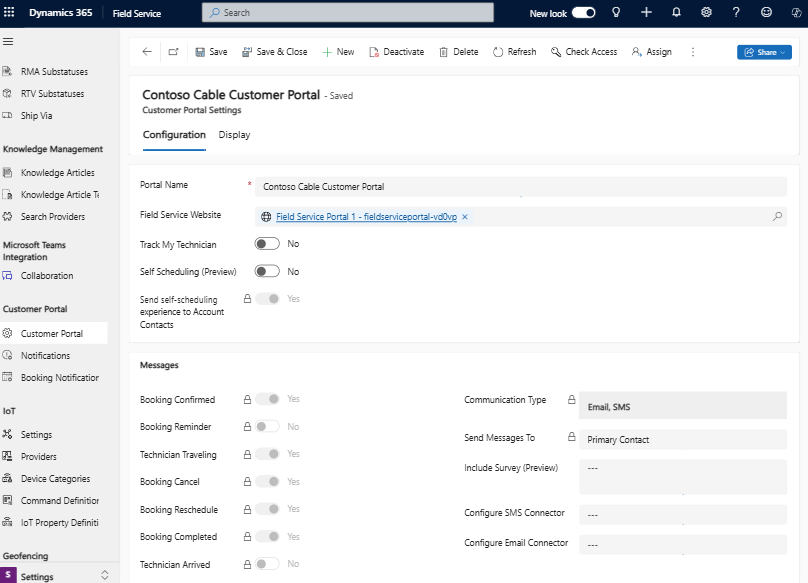The height and width of the screenshot is (583, 808).
Task: Open RTV Substatuses in sidebar
Action: pos(54,94)
